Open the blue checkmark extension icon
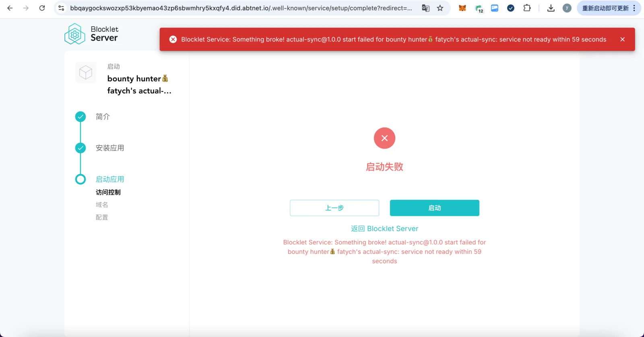The height and width of the screenshot is (337, 644). pyautogui.click(x=511, y=8)
